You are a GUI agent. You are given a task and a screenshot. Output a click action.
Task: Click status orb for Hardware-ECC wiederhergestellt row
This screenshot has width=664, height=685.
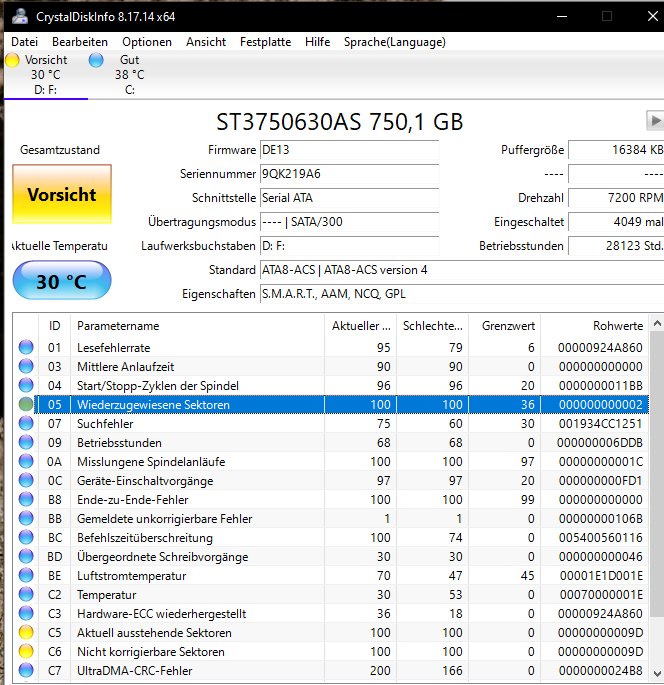pyautogui.click(x=26, y=613)
